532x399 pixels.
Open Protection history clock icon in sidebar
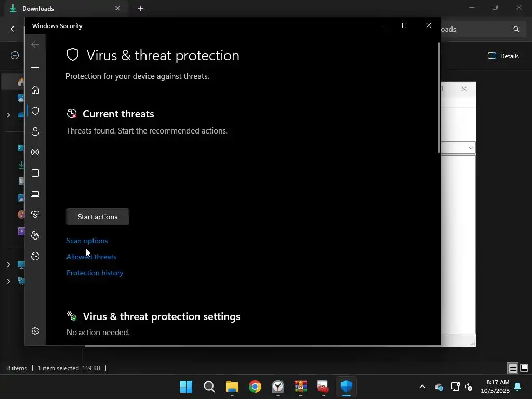click(35, 256)
